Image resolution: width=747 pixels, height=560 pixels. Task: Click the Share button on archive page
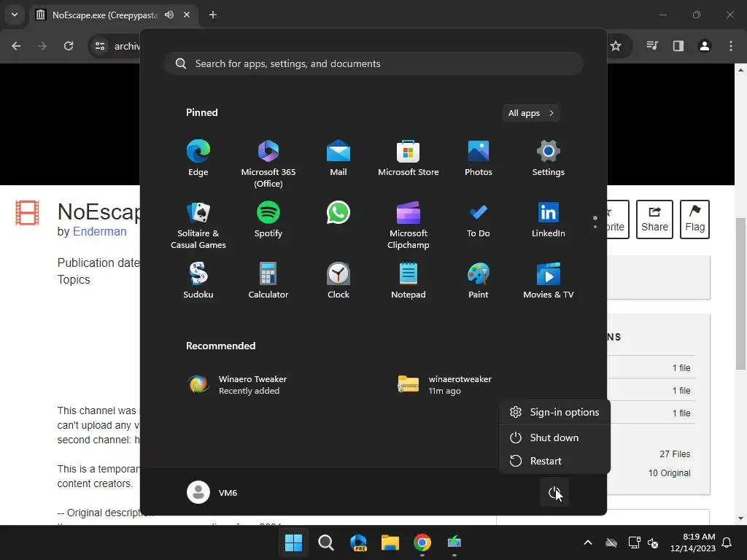(654, 219)
